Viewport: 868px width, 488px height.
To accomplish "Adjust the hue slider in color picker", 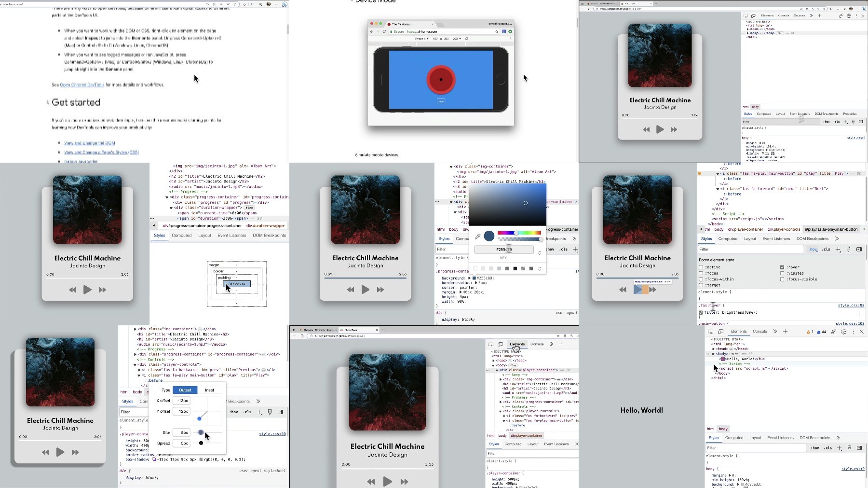I will click(x=519, y=233).
